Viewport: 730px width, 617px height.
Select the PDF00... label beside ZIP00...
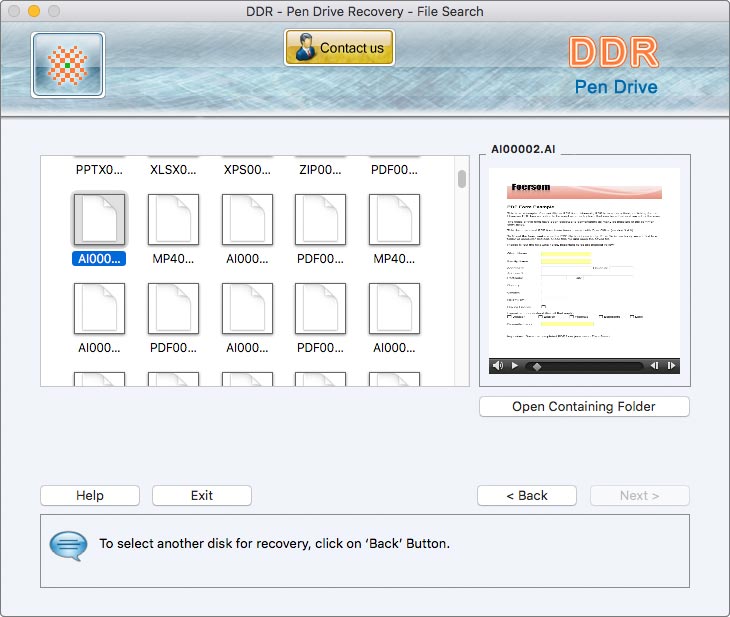coord(394,170)
